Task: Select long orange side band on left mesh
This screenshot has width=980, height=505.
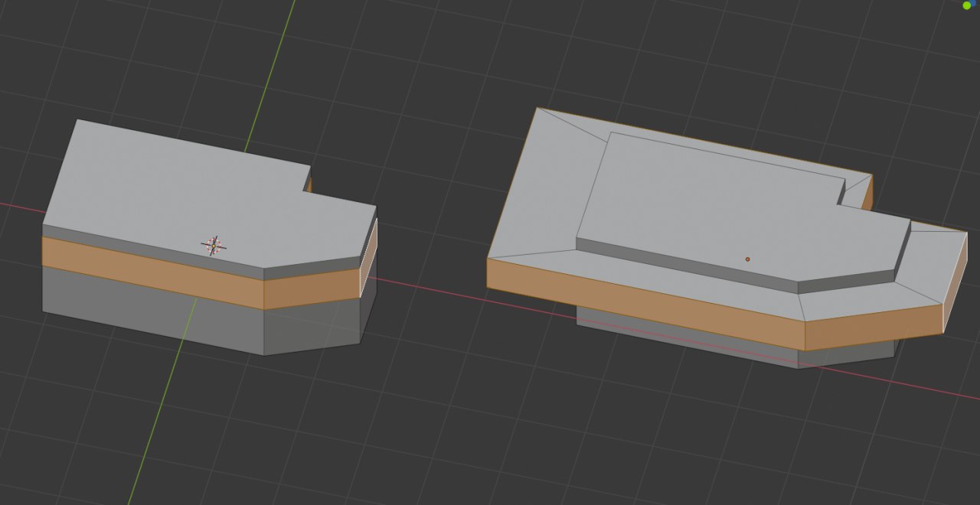Action: 153,272
